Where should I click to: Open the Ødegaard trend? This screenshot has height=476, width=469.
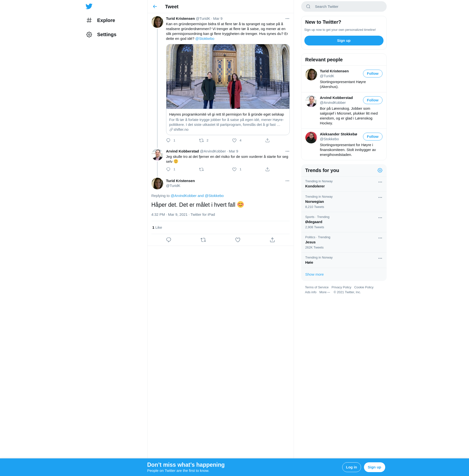(344, 222)
